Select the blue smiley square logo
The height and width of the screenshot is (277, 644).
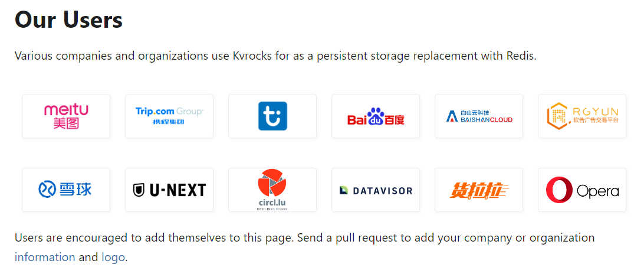pos(272,116)
